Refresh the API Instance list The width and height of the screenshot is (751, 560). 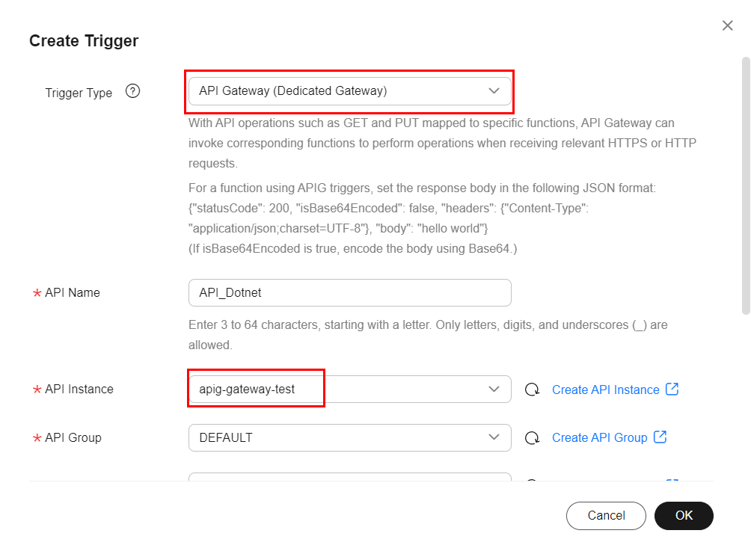532,390
